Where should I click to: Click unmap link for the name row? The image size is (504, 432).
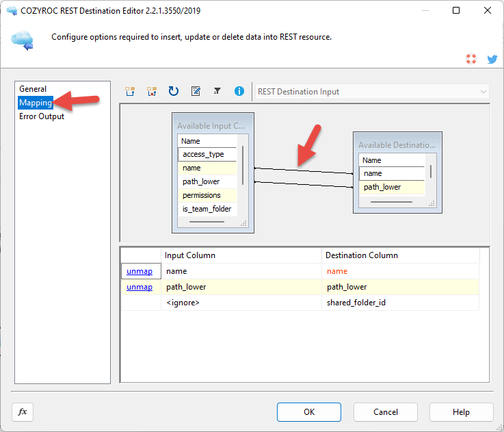pos(140,271)
